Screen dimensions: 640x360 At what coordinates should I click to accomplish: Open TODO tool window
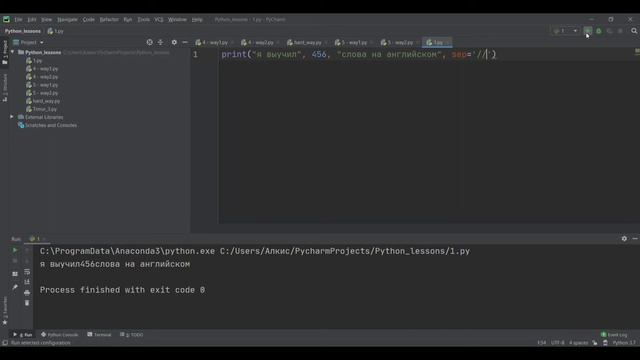click(x=132, y=335)
